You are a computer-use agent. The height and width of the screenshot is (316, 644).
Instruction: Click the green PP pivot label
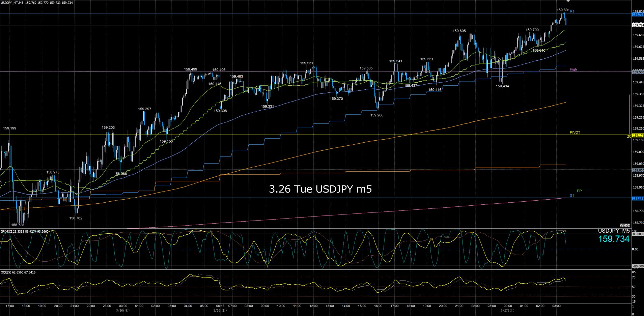[x=579, y=191]
